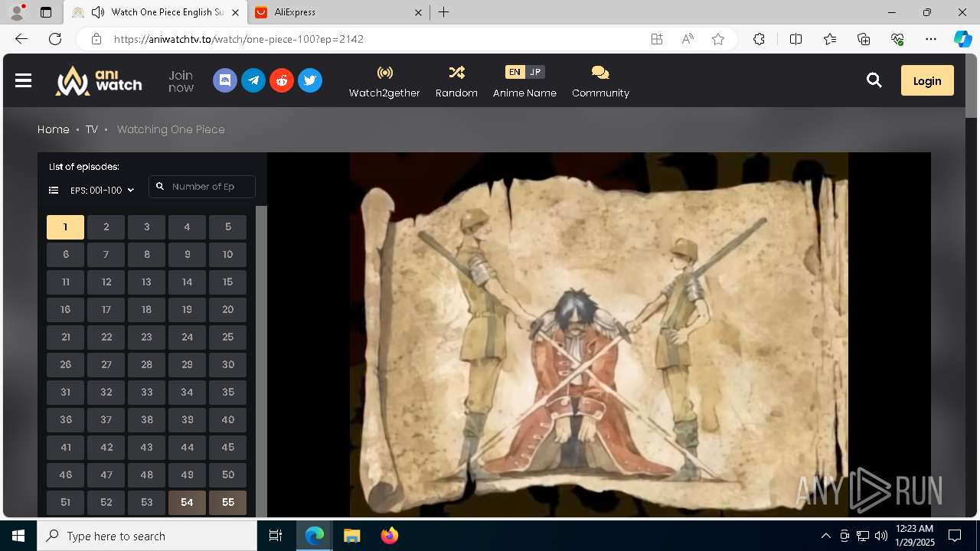Click the video player frame
This screenshot has width=980, height=551.
(599, 334)
